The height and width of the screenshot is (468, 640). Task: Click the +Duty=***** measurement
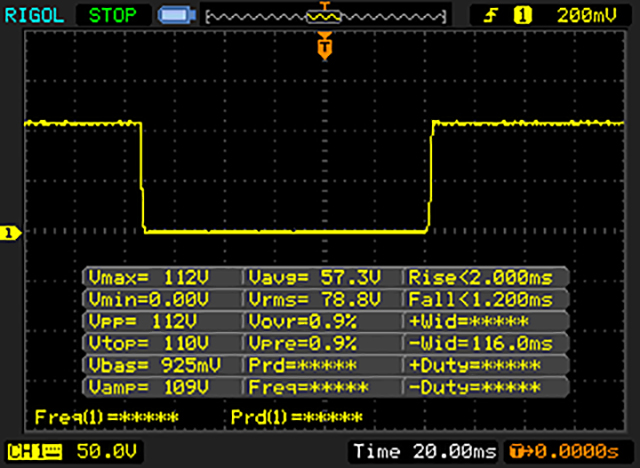[475, 365]
